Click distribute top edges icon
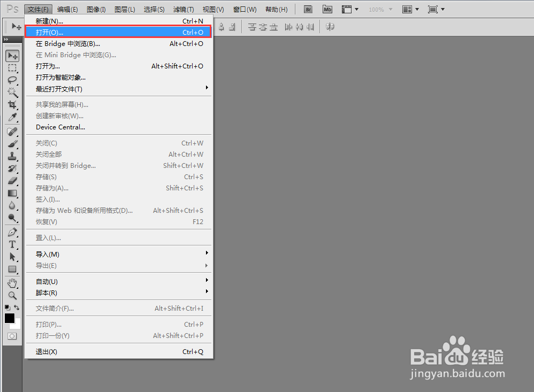The image size is (534, 392). coord(252,27)
